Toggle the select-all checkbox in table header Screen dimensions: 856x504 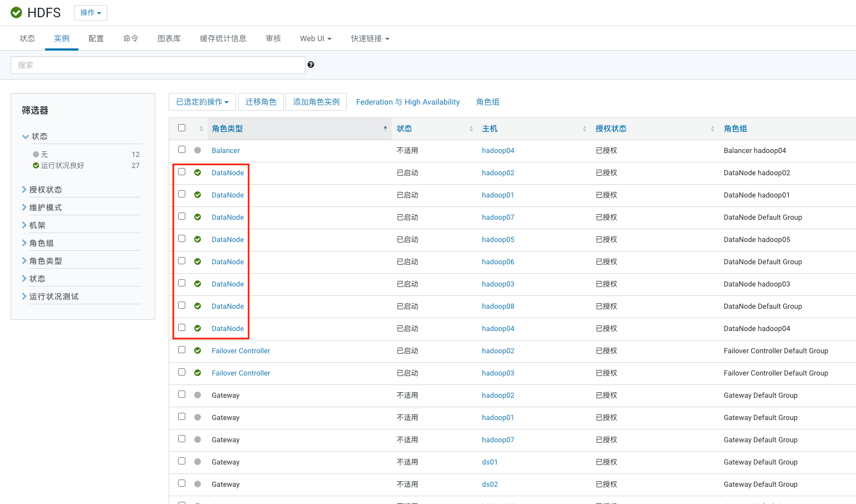tap(181, 127)
